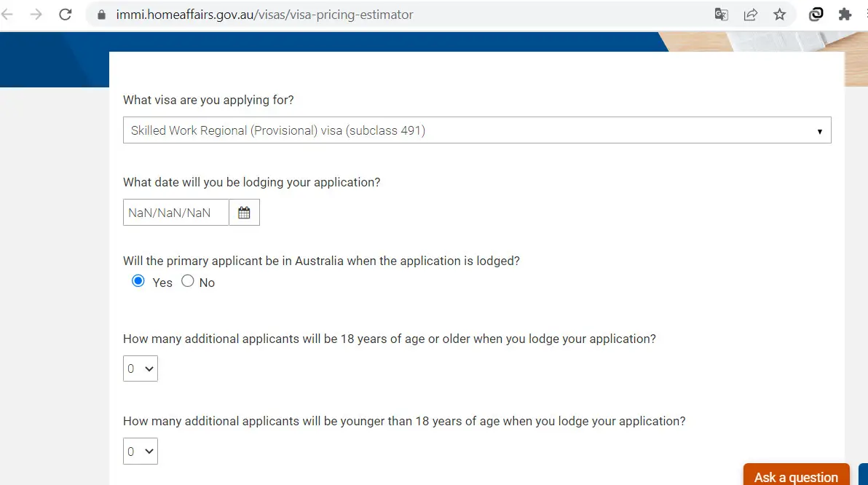Viewport: 868px width, 485px height.
Task: Open the visa type dropdown
Action: tap(477, 130)
